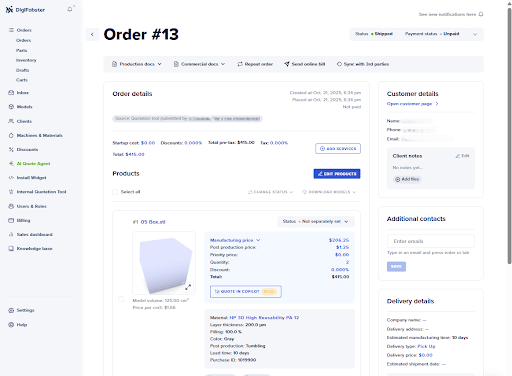The width and height of the screenshot is (512, 376).
Task: Click the Billing card icon
Action: point(11,220)
